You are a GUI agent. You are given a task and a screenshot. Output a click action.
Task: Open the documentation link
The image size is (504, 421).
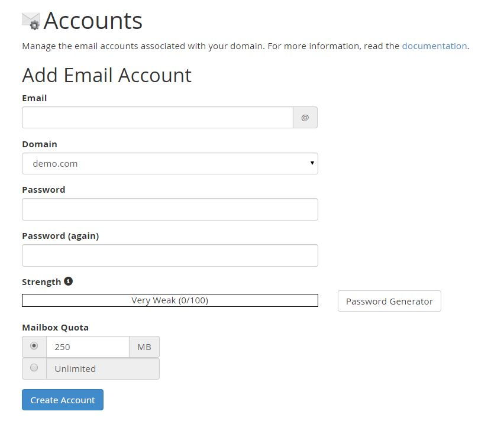[x=434, y=46]
